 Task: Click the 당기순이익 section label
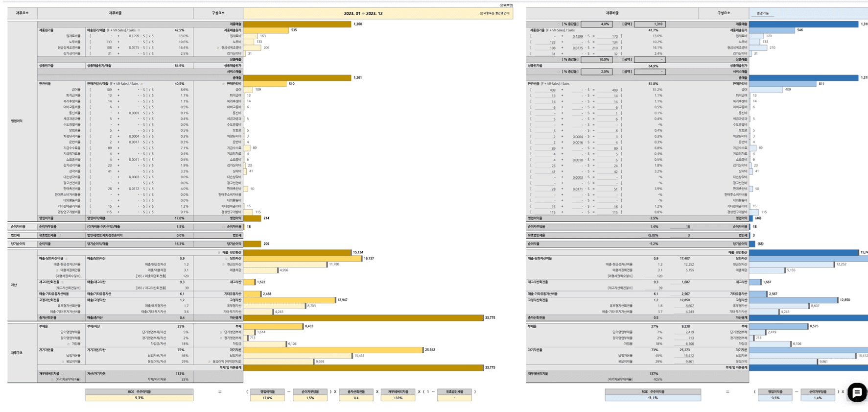[x=18, y=243]
